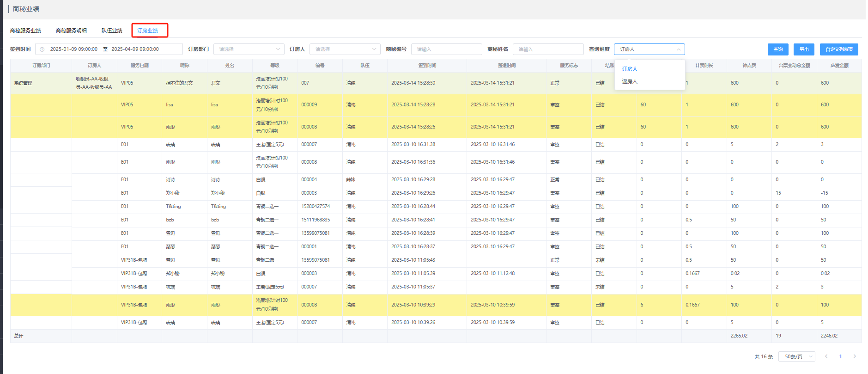The image size is (868, 374).
Task: Click the 计费时长 column header
Action: coord(704,66)
